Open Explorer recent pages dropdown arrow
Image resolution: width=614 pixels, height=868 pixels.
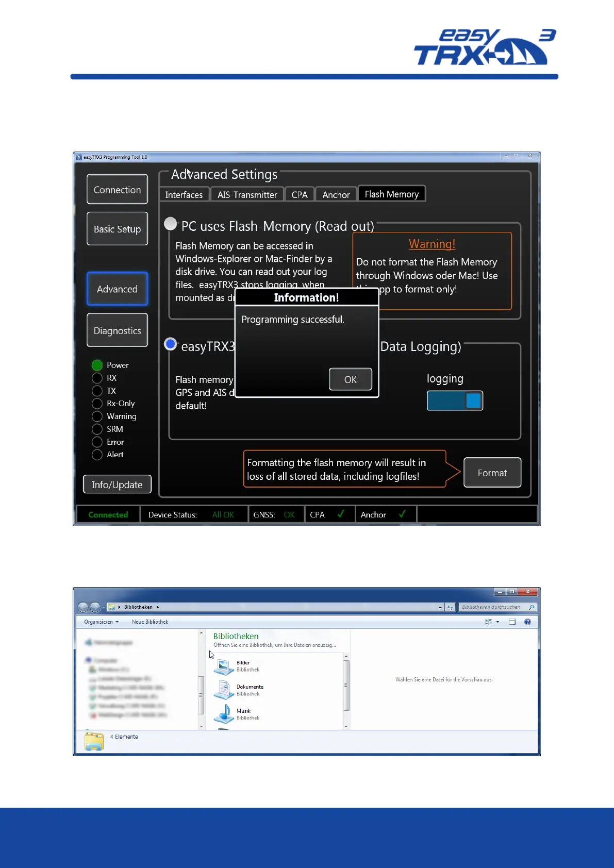[104, 608]
